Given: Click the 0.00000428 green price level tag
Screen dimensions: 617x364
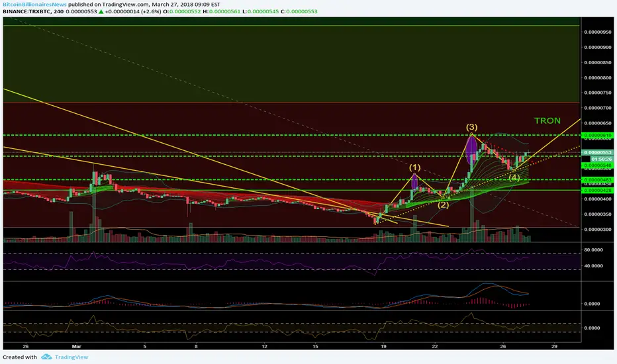Looking at the screenshot, I should pos(597,191).
